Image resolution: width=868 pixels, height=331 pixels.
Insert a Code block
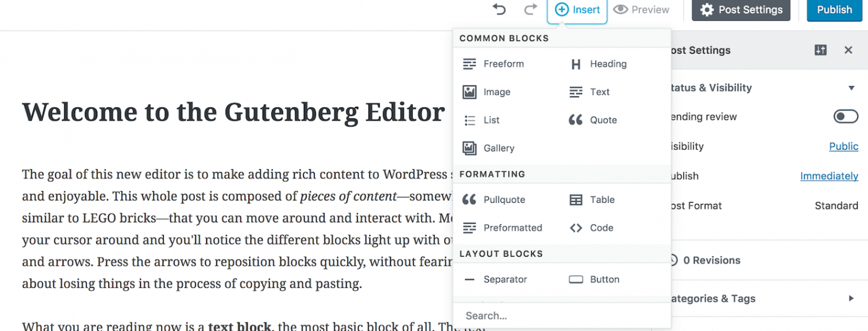591,228
